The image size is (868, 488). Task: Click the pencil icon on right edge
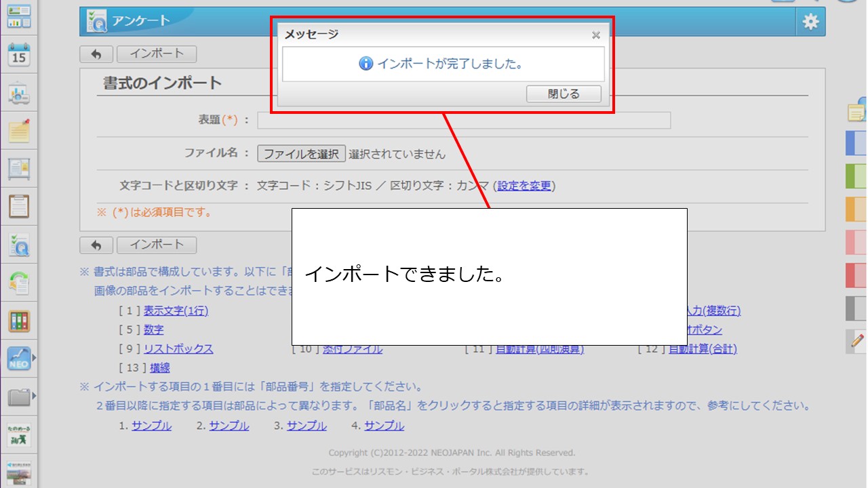point(857,341)
